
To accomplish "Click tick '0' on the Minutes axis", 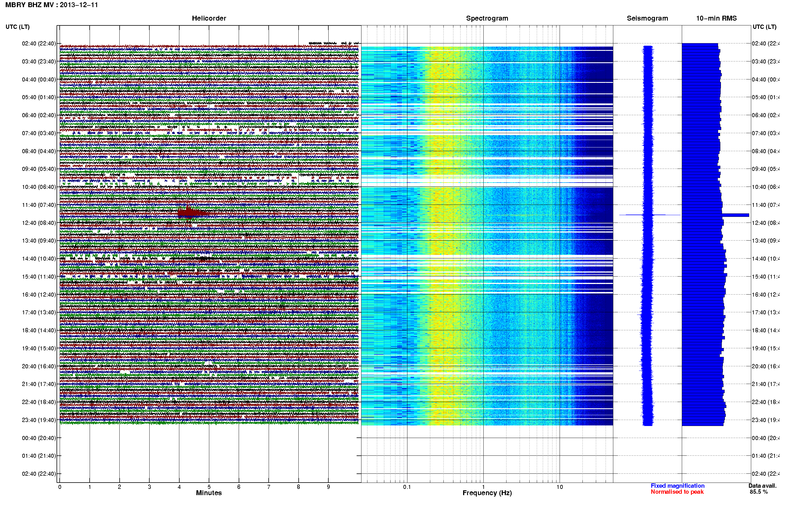I will pyautogui.click(x=60, y=487).
